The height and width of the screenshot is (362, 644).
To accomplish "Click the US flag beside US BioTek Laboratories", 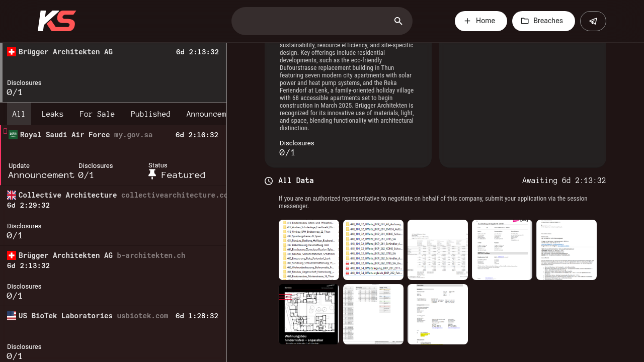I will (x=12, y=316).
